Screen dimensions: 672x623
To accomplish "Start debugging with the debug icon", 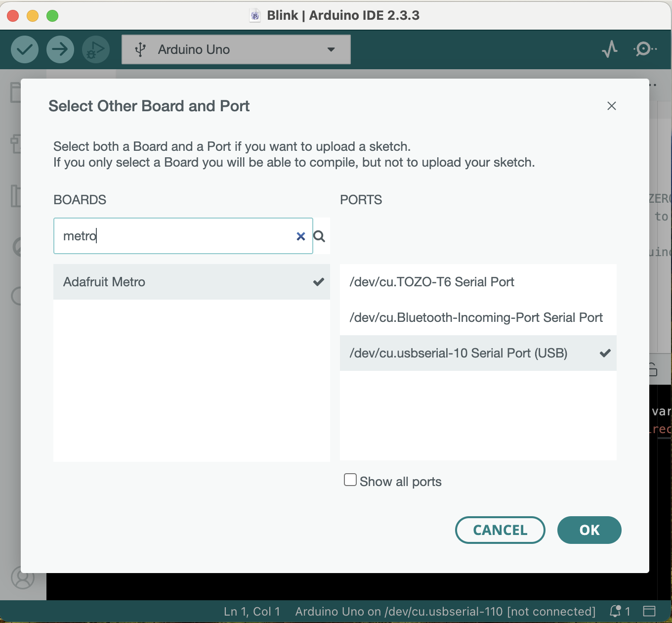I will pyautogui.click(x=96, y=49).
